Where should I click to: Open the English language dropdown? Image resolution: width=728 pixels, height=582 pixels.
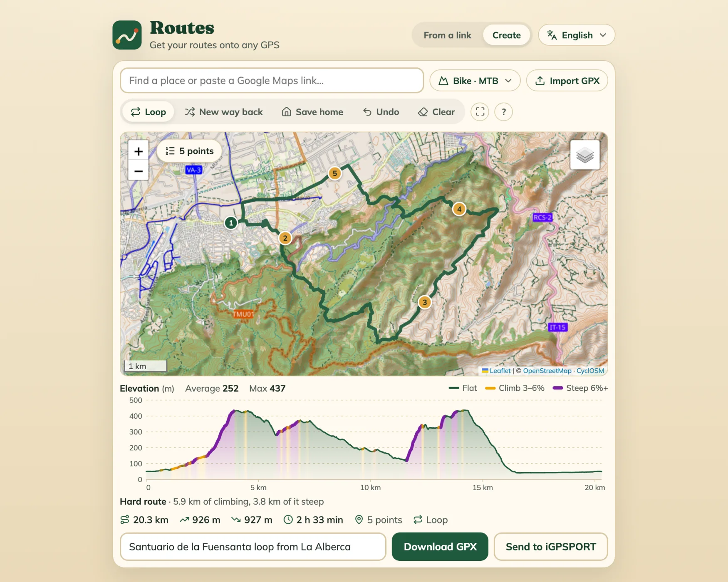point(576,35)
